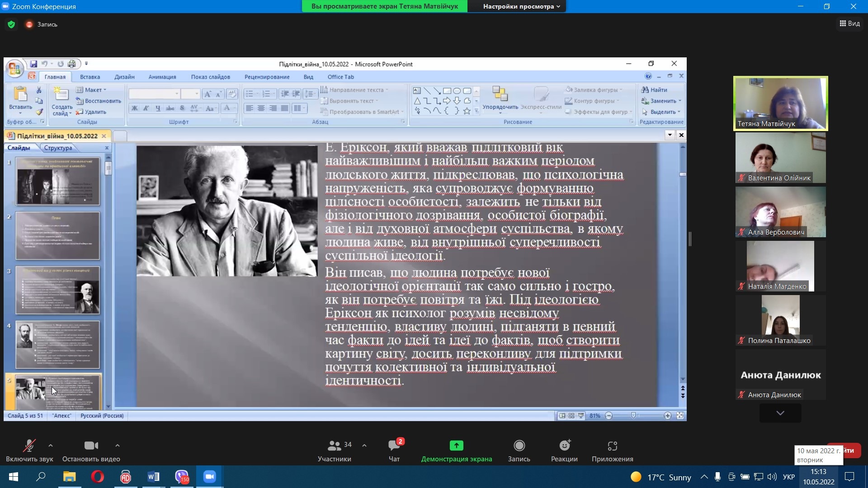The image size is (868, 488).
Task: Open the Участники participants panel
Action: 334,446
